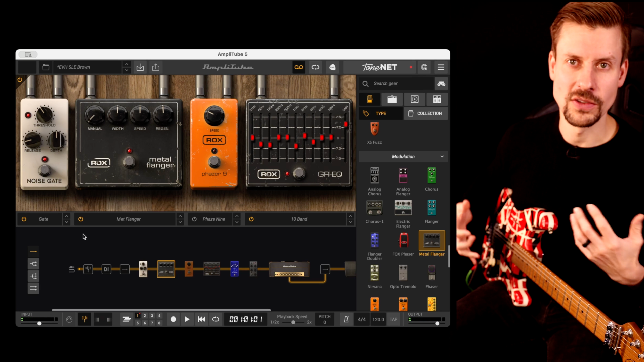Click the Phaze Nine slot up arrow
644x362 pixels.
237,216
